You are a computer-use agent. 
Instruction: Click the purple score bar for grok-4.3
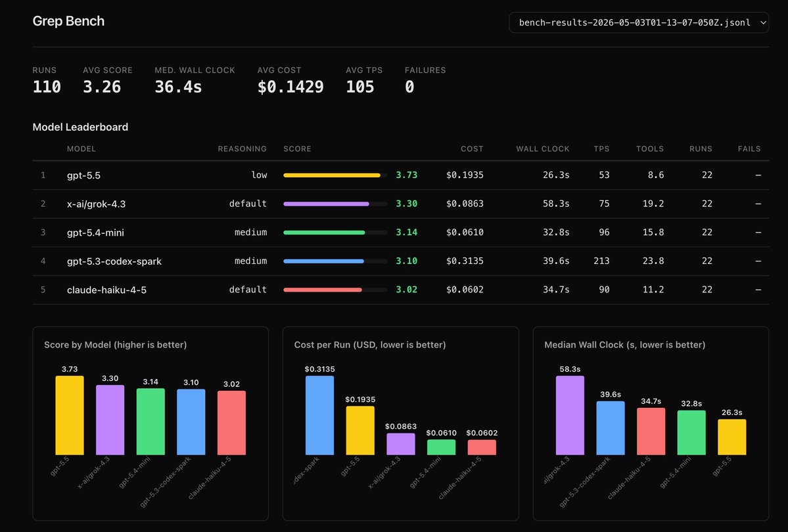[326, 204]
